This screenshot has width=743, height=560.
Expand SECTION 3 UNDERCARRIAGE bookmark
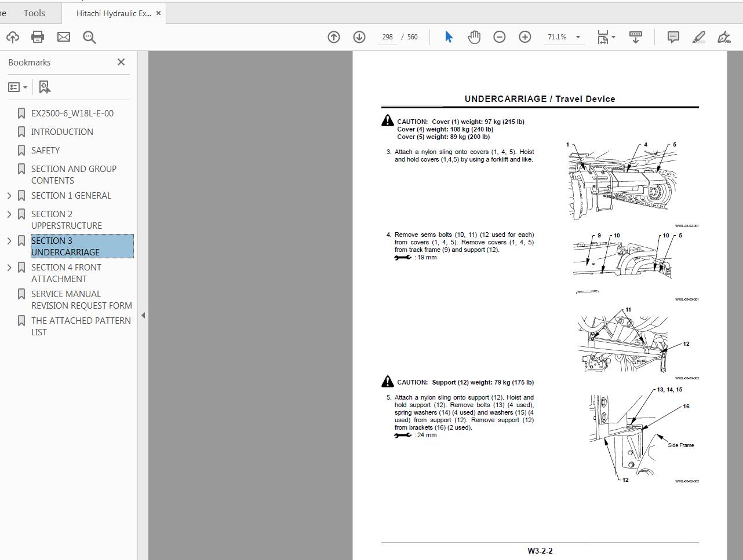point(9,241)
